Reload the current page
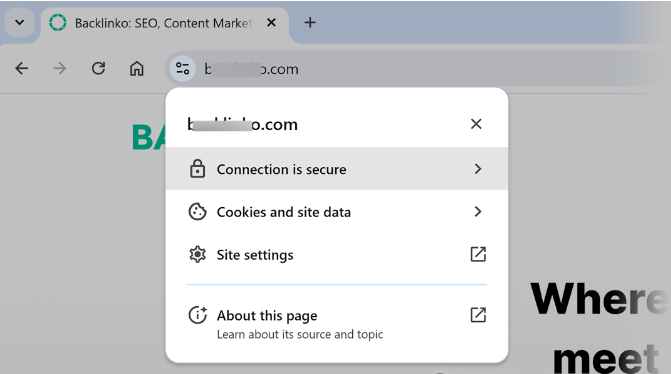 [98, 68]
